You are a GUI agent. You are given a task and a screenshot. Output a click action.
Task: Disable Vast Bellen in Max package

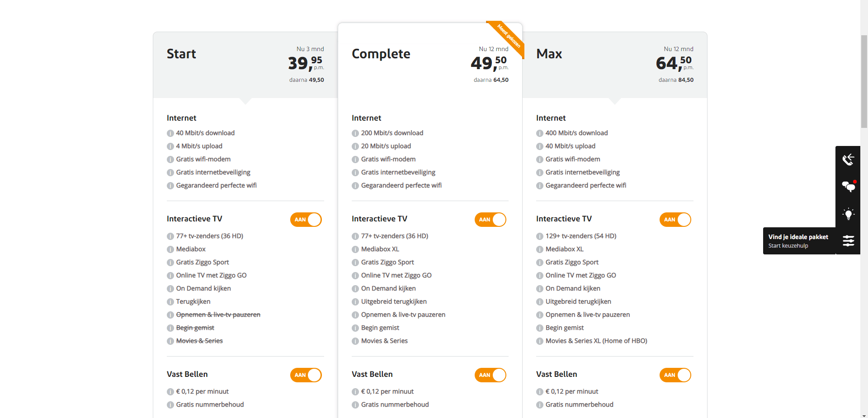(675, 375)
